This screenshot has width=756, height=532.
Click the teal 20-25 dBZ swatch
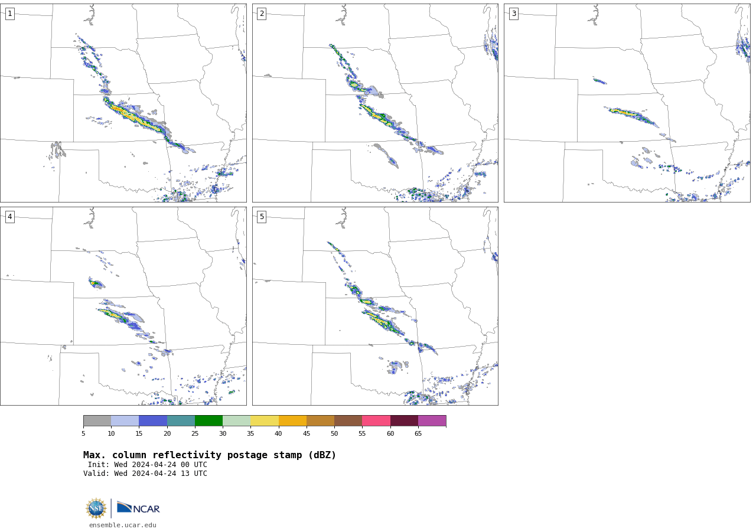(x=181, y=420)
